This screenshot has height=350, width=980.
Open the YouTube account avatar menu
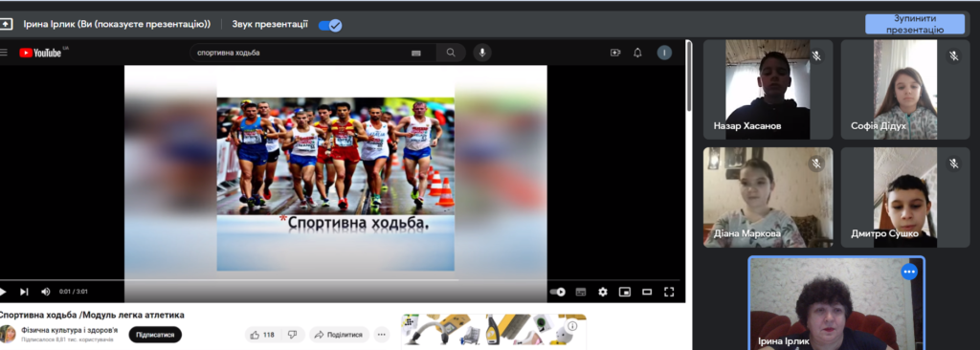coord(664,53)
